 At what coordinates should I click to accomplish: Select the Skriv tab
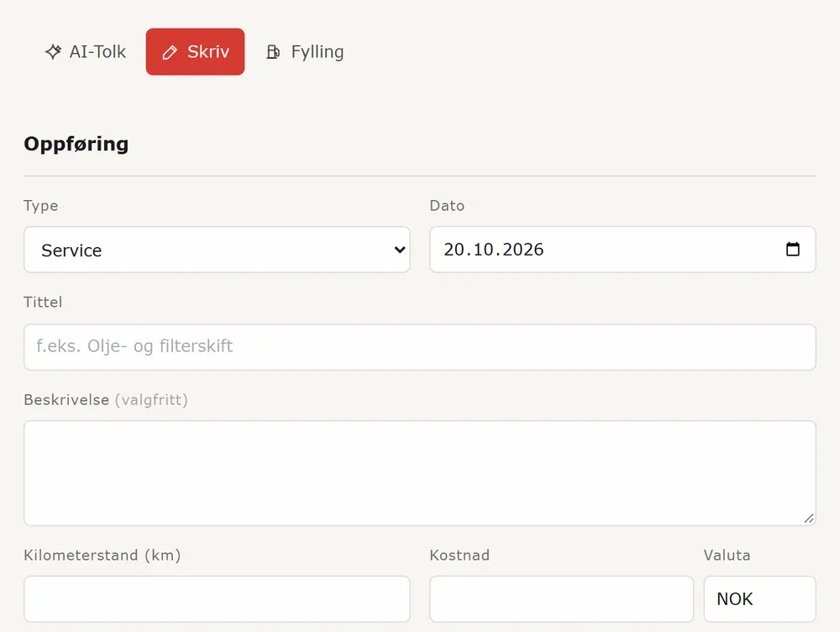195,51
